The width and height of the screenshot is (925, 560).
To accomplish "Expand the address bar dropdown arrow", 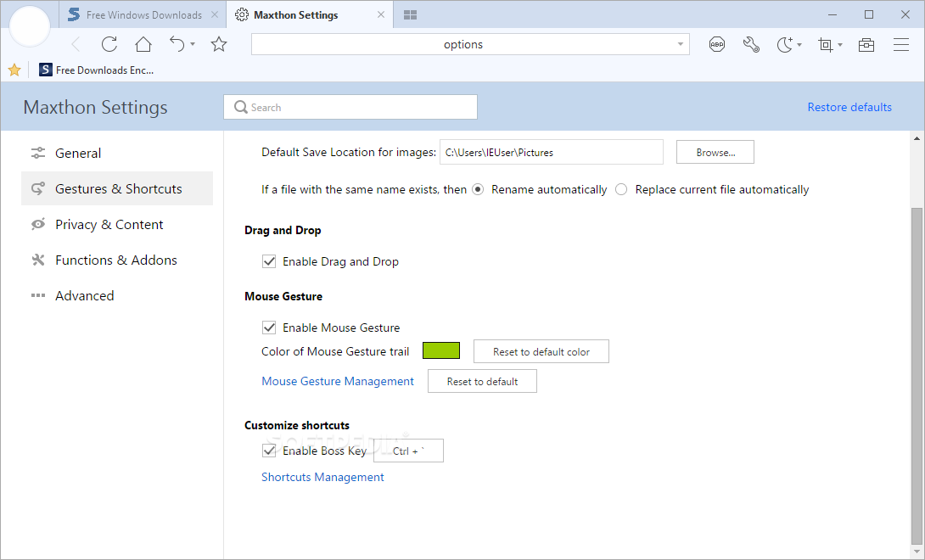I will (681, 45).
